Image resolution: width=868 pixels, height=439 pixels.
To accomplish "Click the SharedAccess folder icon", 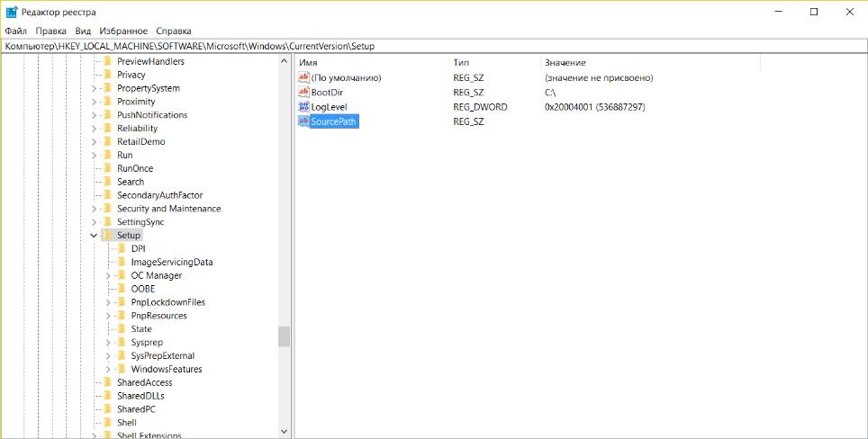I will tap(108, 382).
